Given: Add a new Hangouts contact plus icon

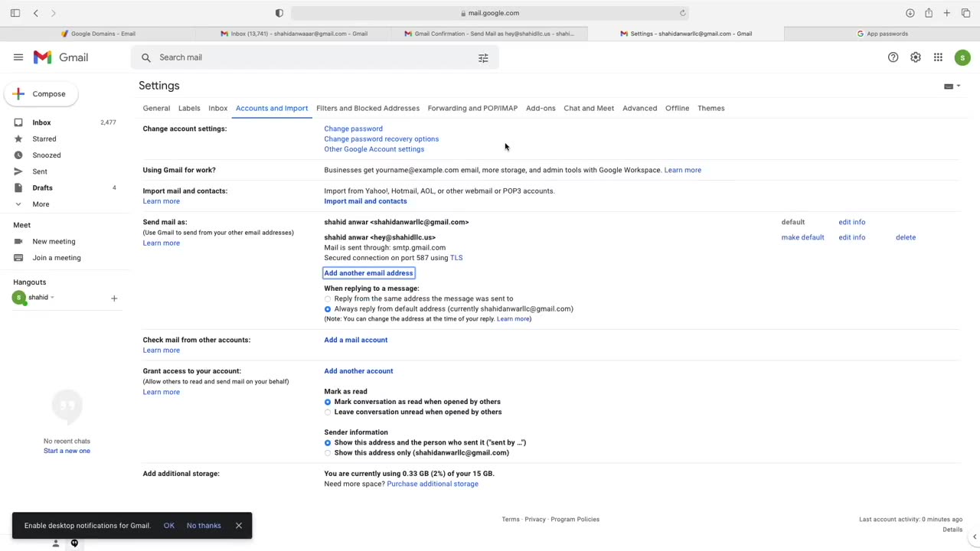Looking at the screenshot, I should [114, 298].
